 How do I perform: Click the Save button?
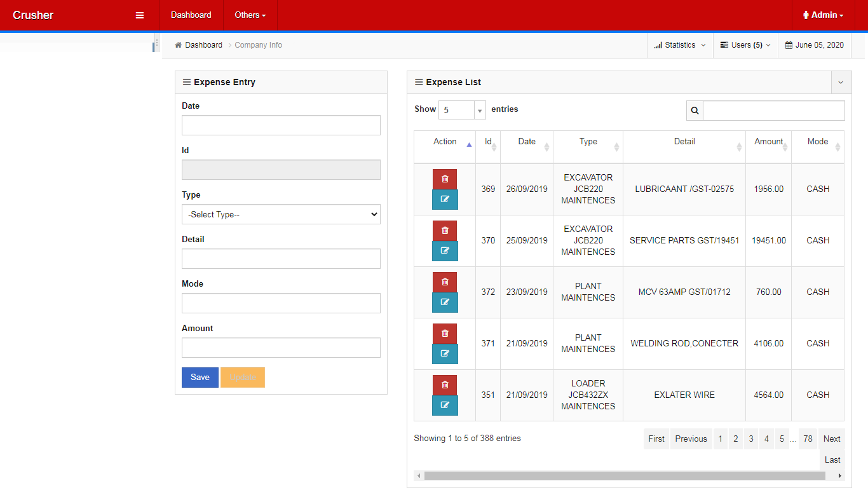[x=200, y=378]
